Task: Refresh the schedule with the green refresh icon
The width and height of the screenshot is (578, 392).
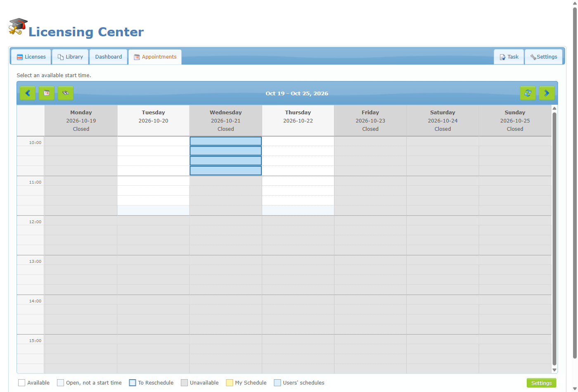Action: (528, 93)
